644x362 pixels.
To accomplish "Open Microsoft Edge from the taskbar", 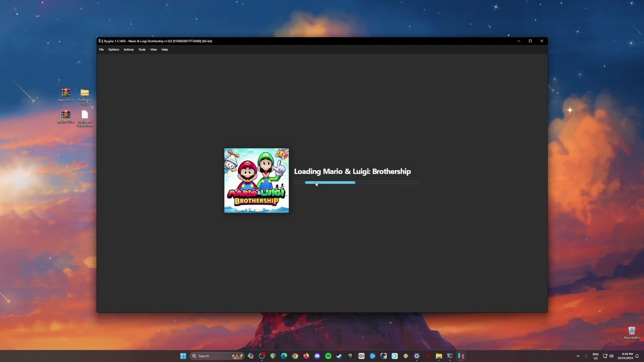I will click(284, 356).
